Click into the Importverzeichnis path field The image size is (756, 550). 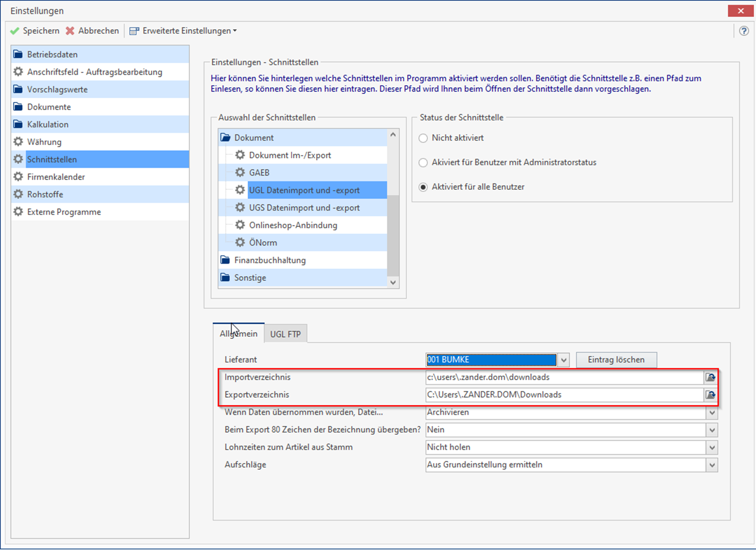[563, 378]
